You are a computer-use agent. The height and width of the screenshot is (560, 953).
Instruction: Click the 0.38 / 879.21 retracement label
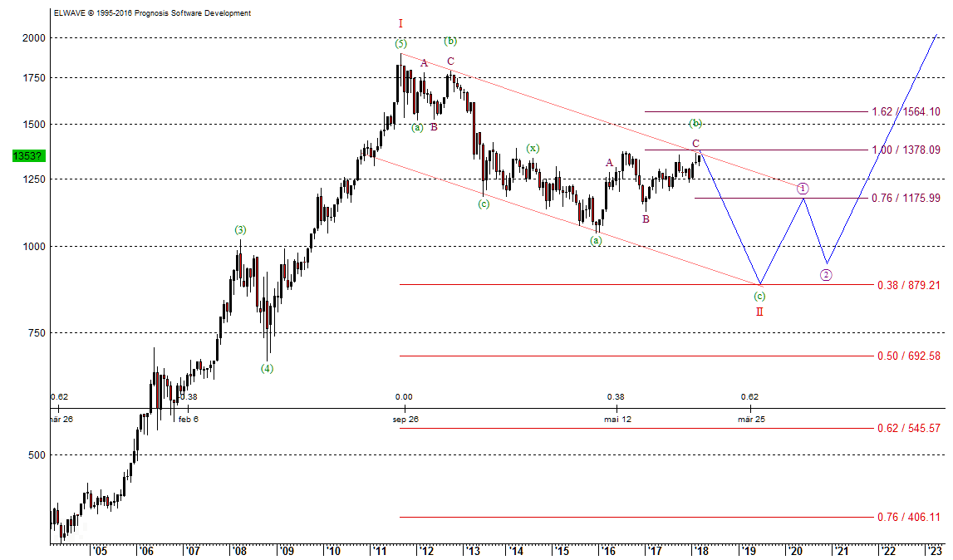tap(909, 284)
